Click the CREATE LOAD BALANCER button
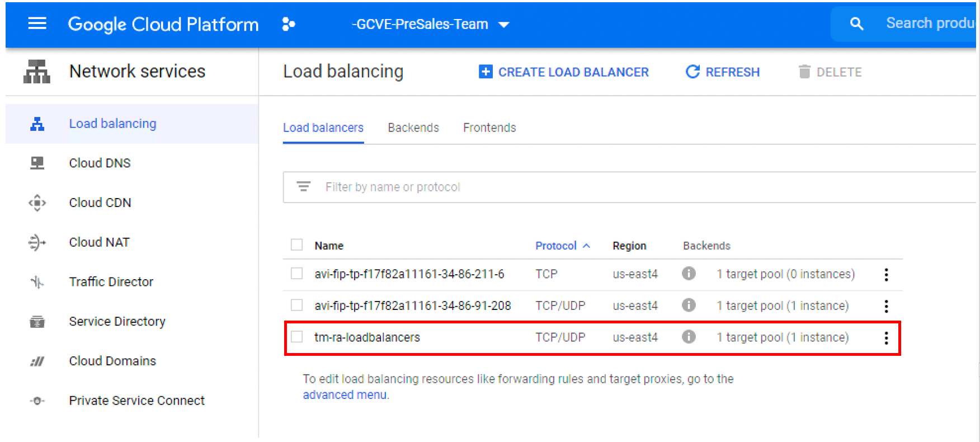Viewport: 980px width, 442px height. (x=564, y=72)
